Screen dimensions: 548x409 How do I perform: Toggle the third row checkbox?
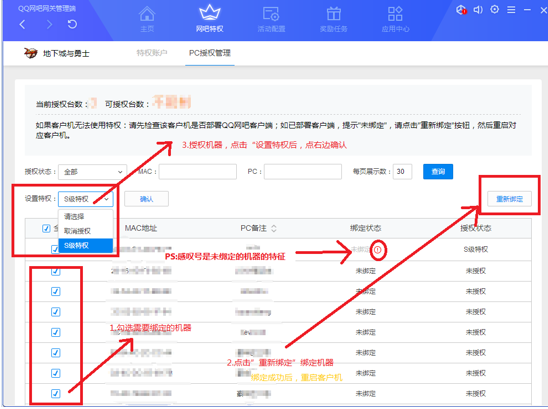pyautogui.click(x=56, y=291)
